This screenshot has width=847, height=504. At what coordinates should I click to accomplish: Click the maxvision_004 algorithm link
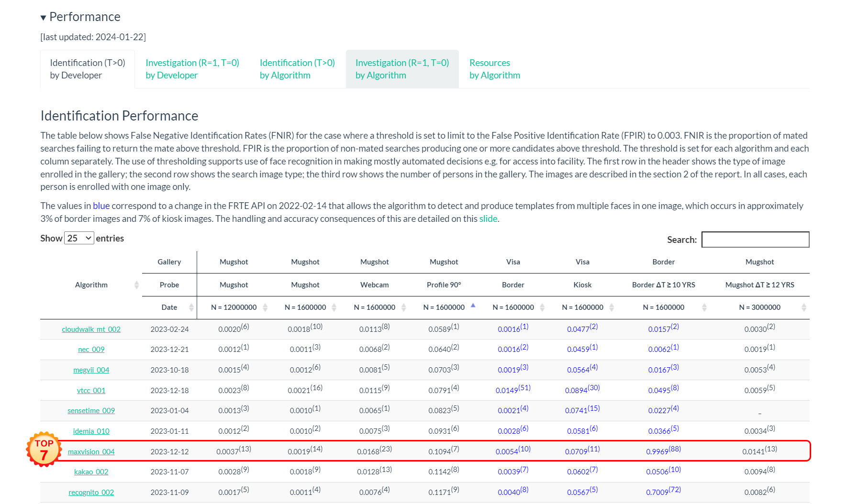(91, 452)
